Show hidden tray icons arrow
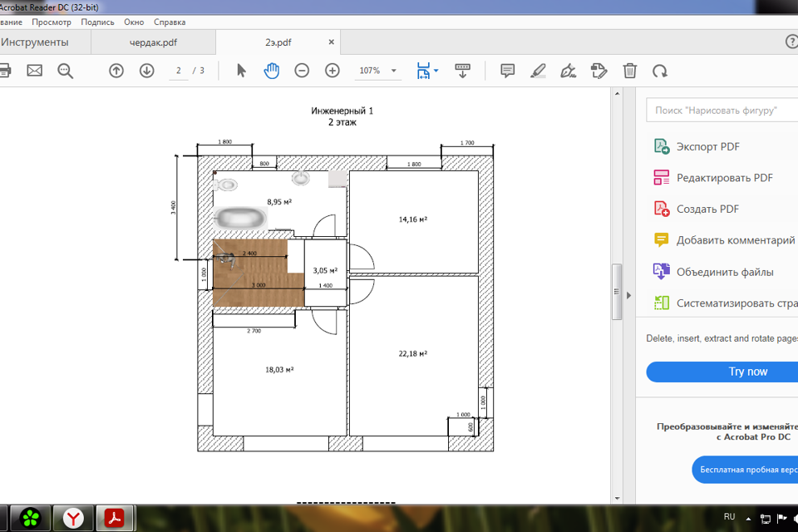Viewport: 798px width, 532px height. coord(748,519)
